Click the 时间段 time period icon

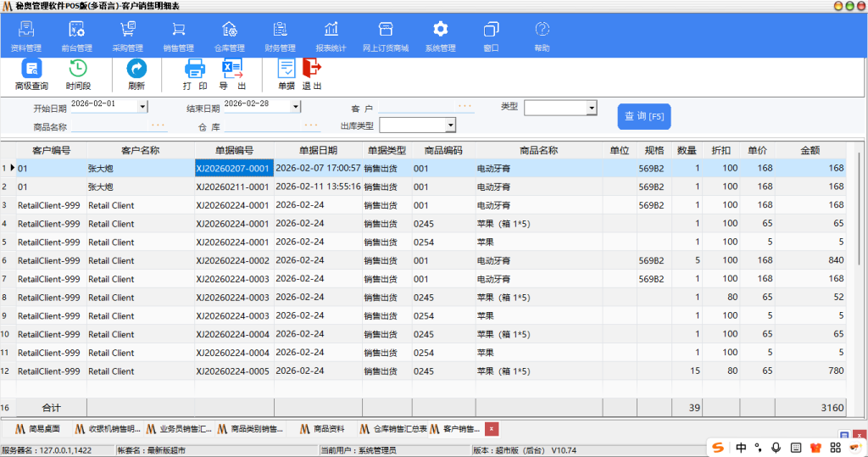(x=78, y=75)
